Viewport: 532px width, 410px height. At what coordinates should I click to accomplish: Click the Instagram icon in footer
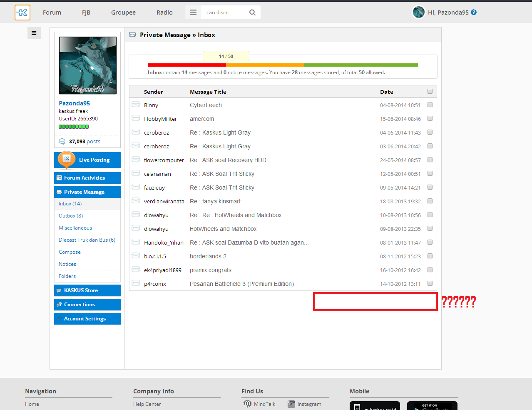[x=291, y=404]
